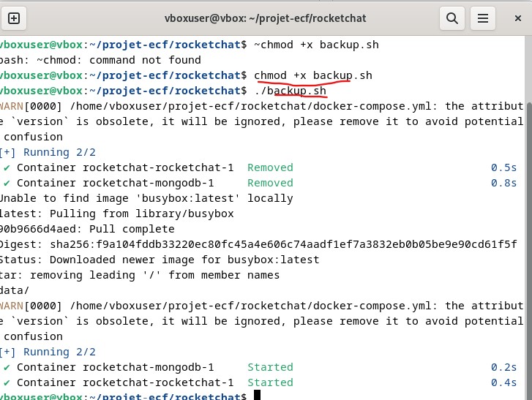Click the search magnifier icon

tap(452, 17)
